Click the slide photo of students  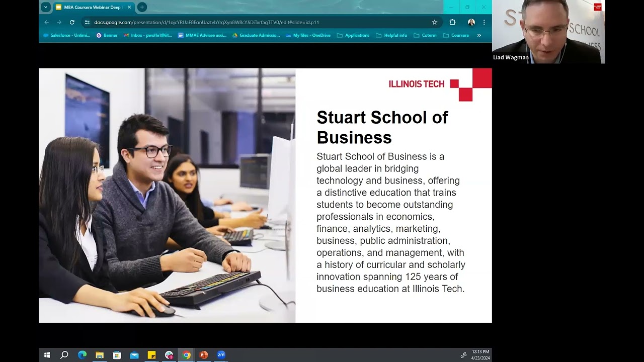(x=167, y=196)
